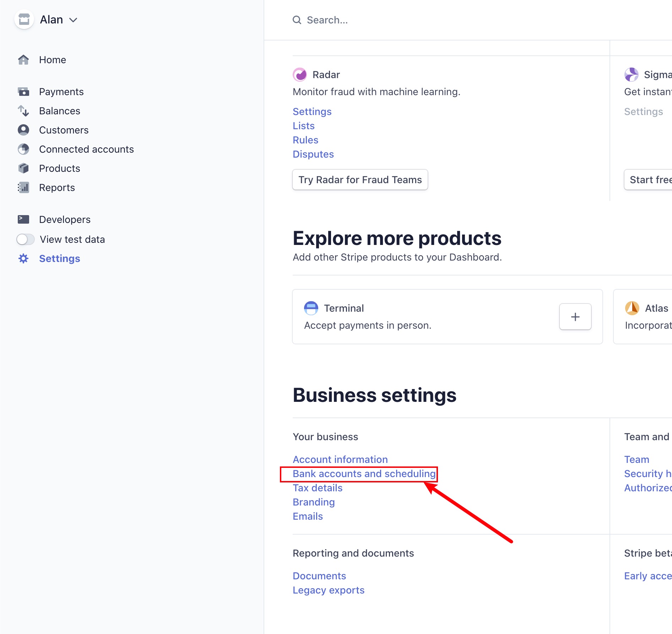Open Payments in the sidebar
This screenshot has width=672, height=634.
[61, 92]
